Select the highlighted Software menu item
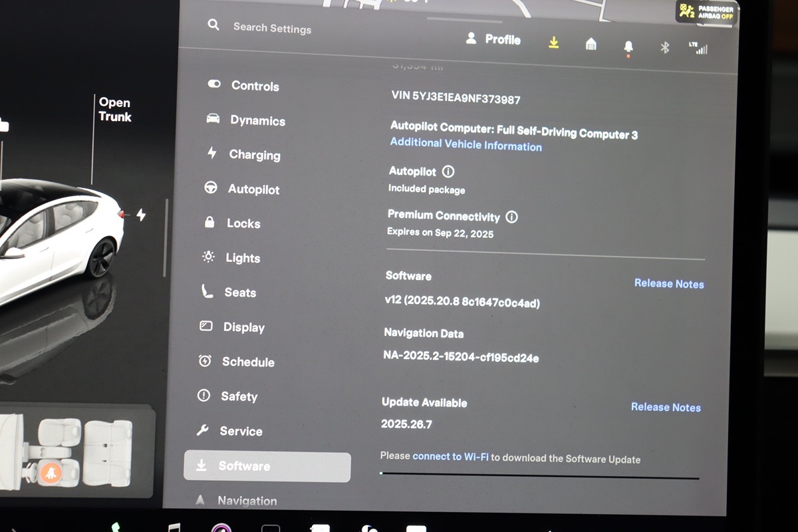This screenshot has width=798, height=532. coord(267,467)
